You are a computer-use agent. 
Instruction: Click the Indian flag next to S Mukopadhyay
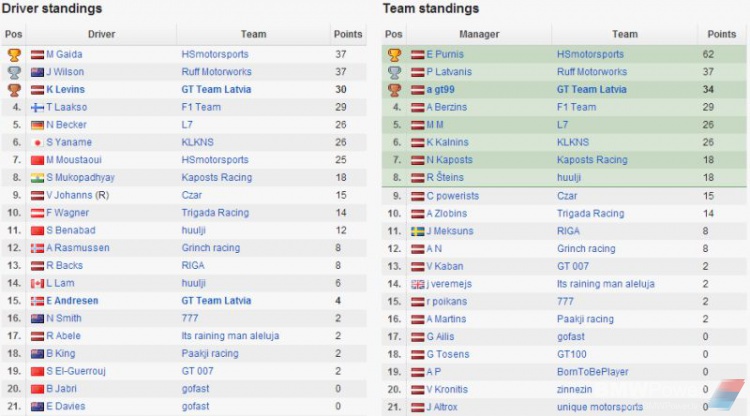click(x=37, y=178)
